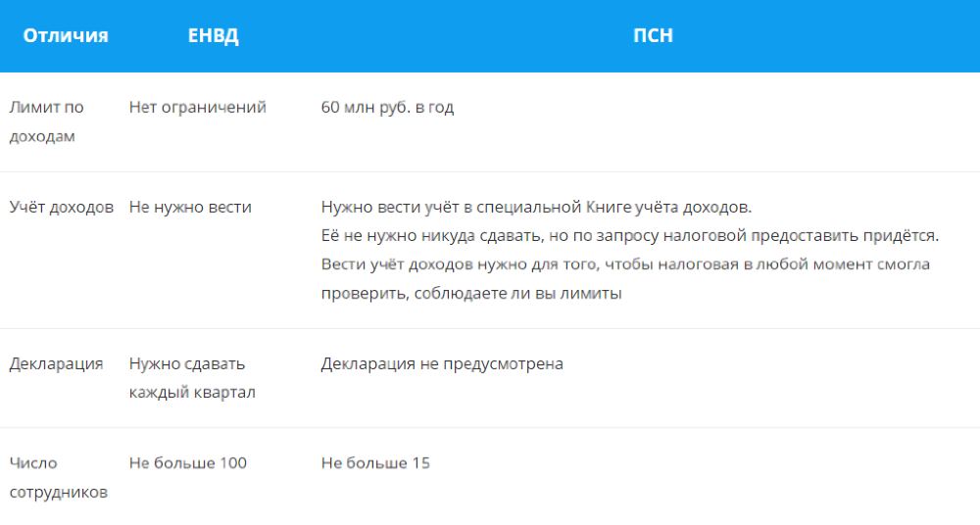
Task: Click the 'ПСН' column header
Action: point(653,35)
